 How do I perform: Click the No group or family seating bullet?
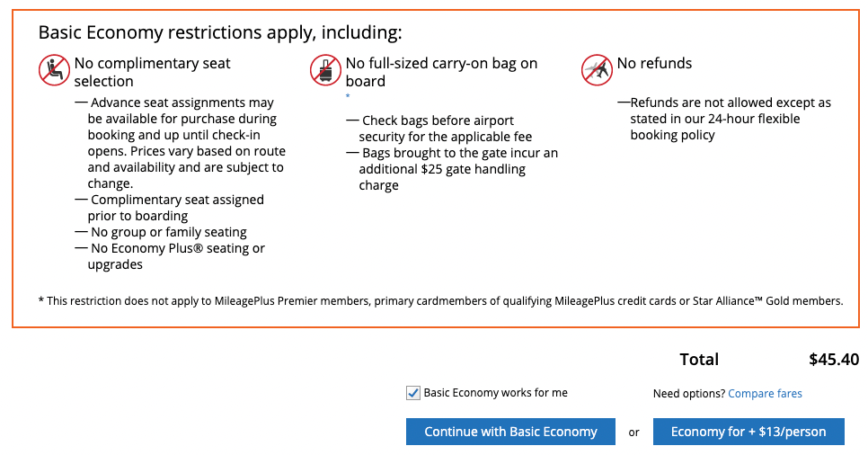[x=168, y=232]
